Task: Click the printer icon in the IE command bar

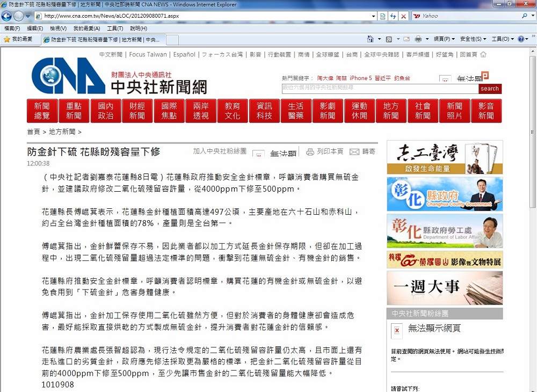Action: click(x=418, y=39)
